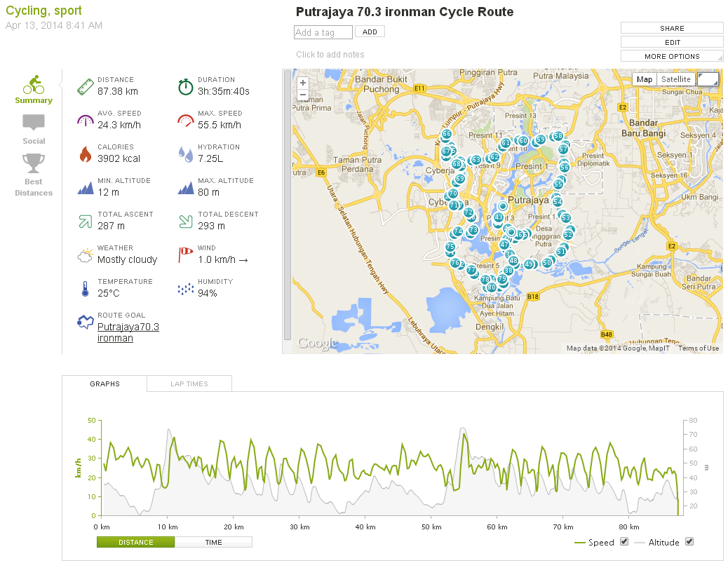Click the duration stopwatch icon
The height and width of the screenshot is (563, 728).
click(185, 86)
